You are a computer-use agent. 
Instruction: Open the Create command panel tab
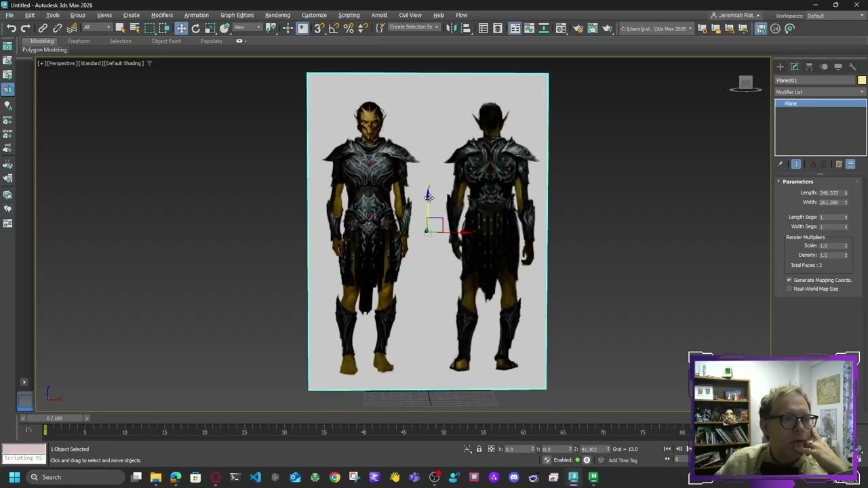780,66
